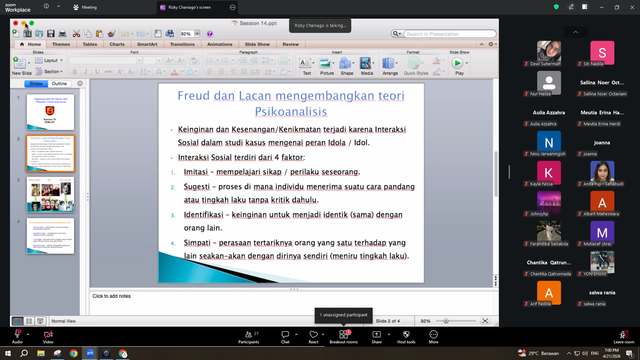Click the Cut scissors icon
This screenshot has width=640, height=360.
(x=76, y=34)
